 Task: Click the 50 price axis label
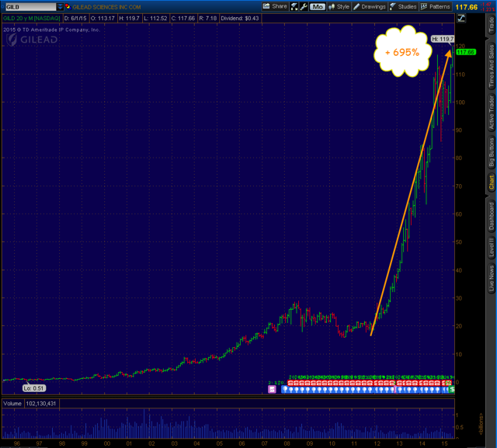tap(459, 242)
